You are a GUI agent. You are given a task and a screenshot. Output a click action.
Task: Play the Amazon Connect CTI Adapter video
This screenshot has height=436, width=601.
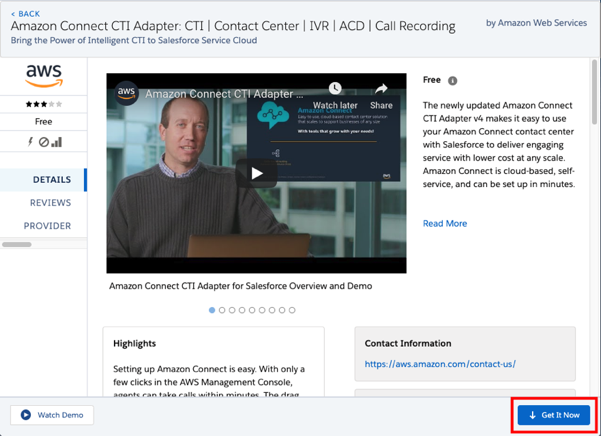(x=256, y=173)
